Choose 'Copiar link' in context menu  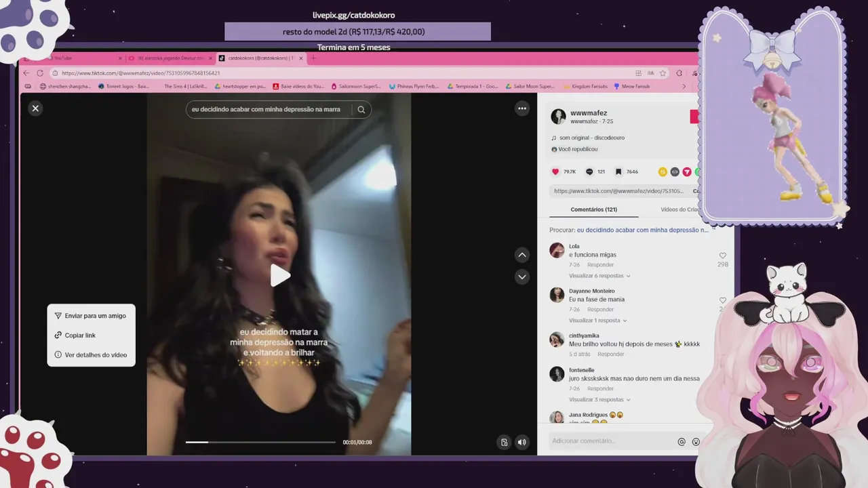[91, 335]
